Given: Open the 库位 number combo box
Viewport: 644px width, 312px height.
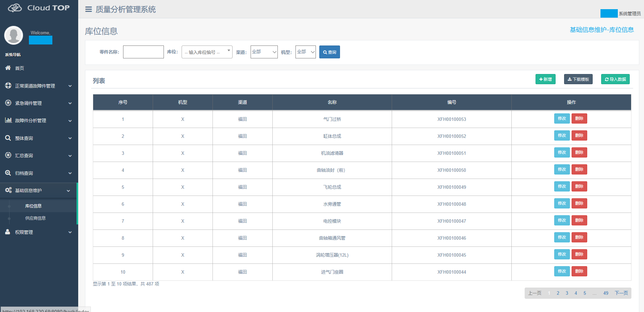Looking at the screenshot, I should click(207, 52).
